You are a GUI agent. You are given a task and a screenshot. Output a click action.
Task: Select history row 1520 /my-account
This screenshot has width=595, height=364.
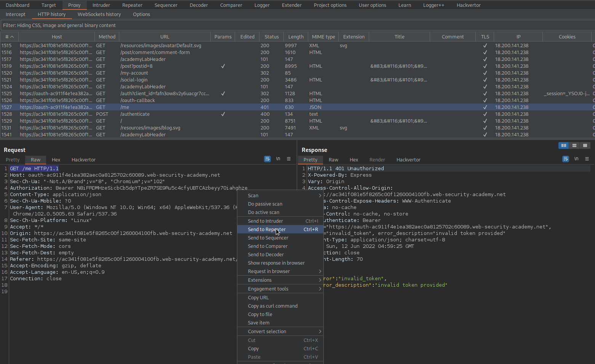[297, 73]
